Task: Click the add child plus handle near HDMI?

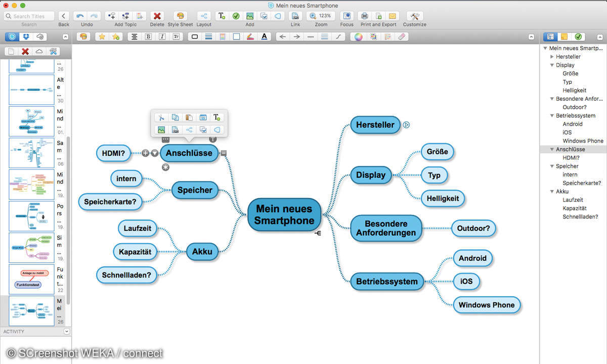Action: click(145, 153)
